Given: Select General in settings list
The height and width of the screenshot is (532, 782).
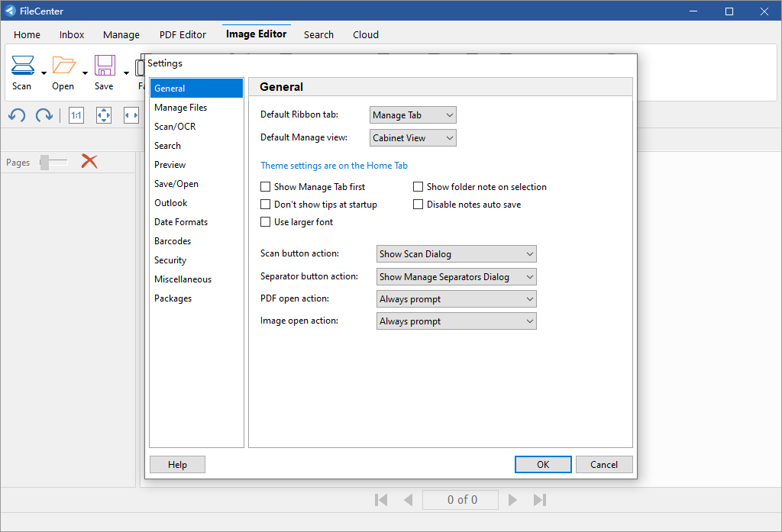Looking at the screenshot, I should coord(196,89).
